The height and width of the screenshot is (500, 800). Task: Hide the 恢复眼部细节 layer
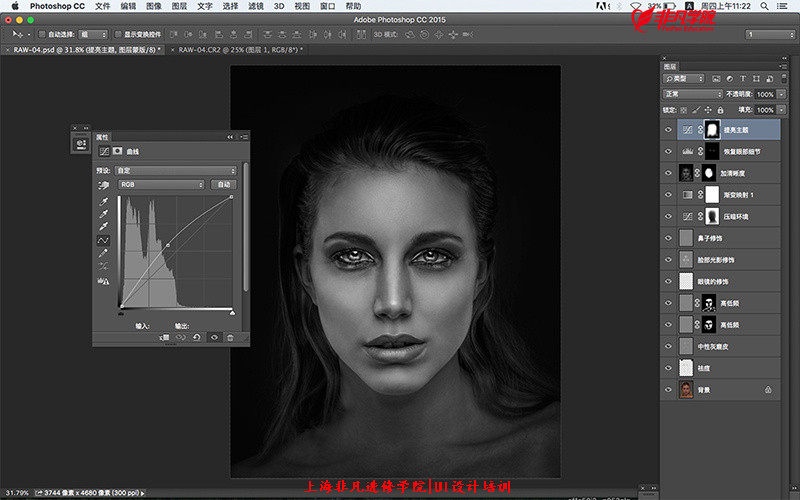tap(668, 151)
